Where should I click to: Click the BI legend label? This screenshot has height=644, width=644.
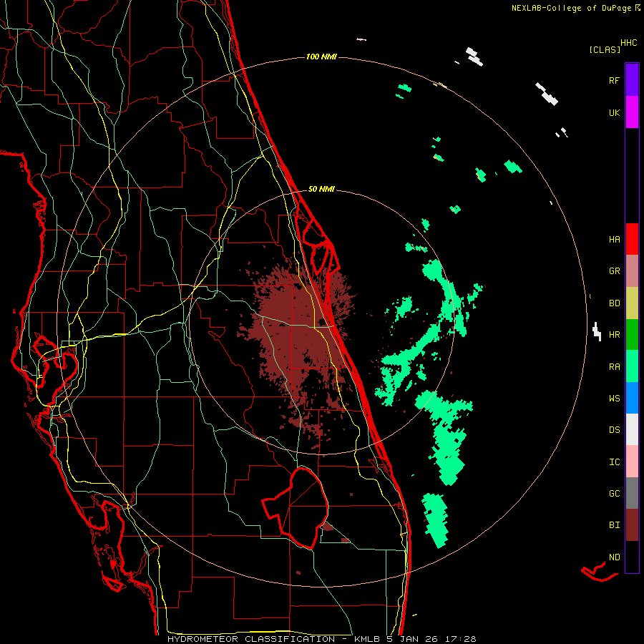(x=614, y=525)
